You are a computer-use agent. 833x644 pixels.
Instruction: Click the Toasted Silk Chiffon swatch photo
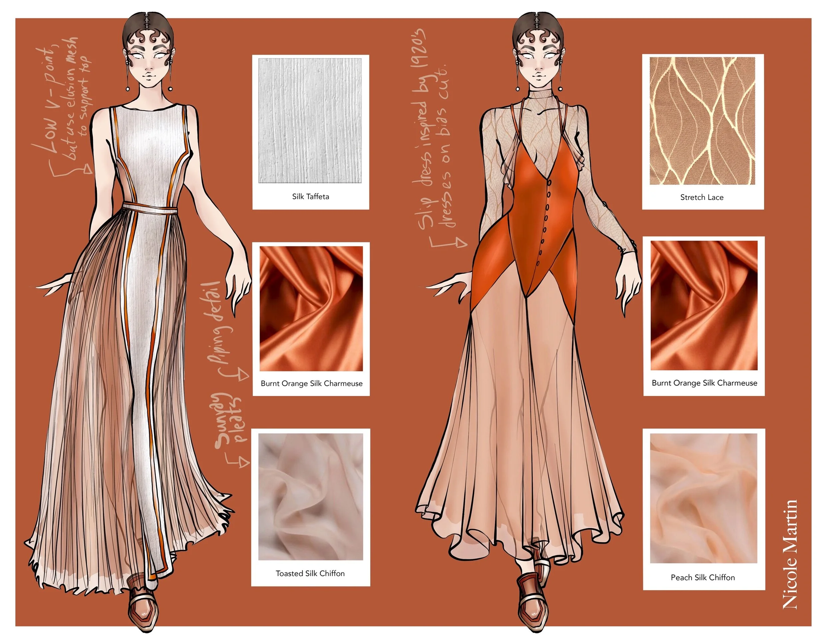point(311,496)
